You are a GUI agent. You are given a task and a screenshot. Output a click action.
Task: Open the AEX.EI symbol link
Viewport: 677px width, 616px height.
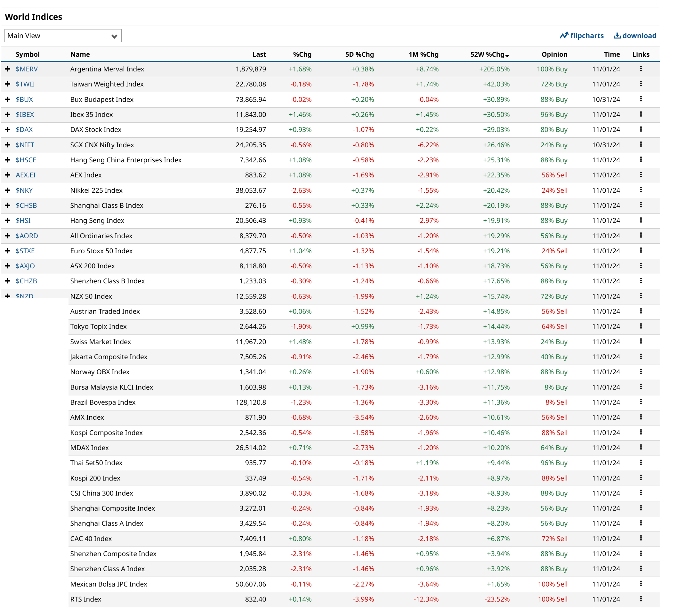click(x=26, y=175)
